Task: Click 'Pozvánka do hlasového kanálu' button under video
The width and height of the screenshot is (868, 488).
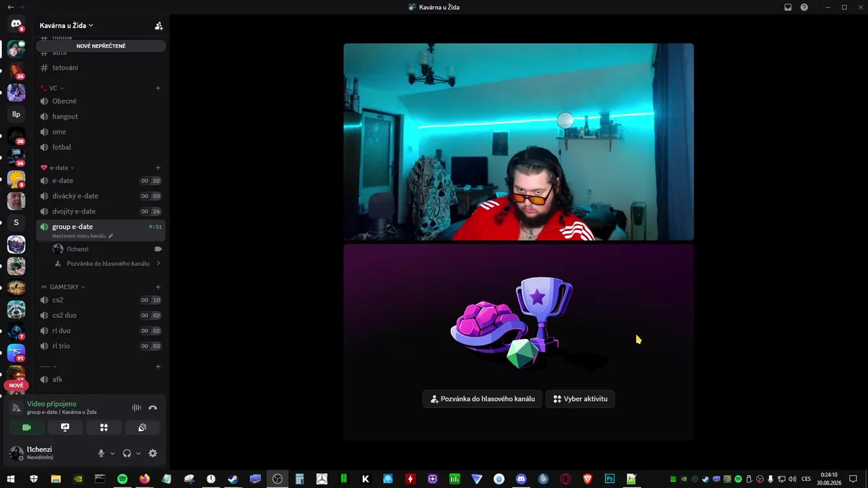Action: pos(482,399)
